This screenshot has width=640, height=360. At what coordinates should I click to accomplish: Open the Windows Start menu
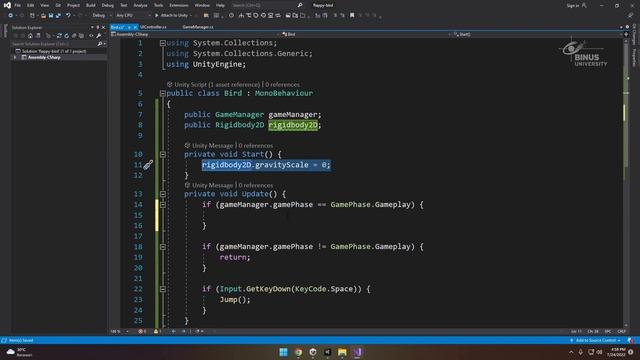coord(283,352)
